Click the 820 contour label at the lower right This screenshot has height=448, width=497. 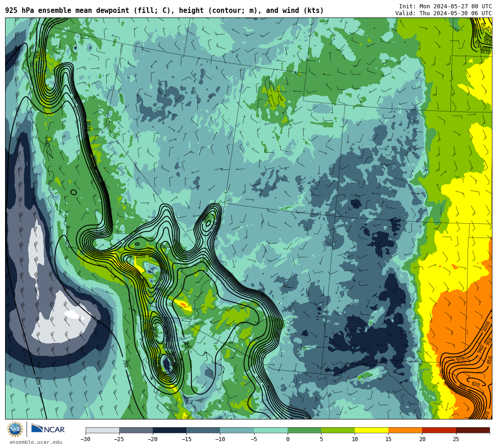tap(475, 384)
